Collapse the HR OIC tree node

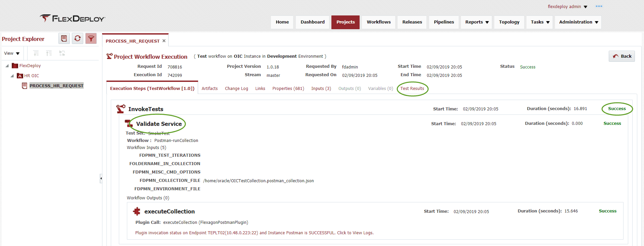pos(12,76)
